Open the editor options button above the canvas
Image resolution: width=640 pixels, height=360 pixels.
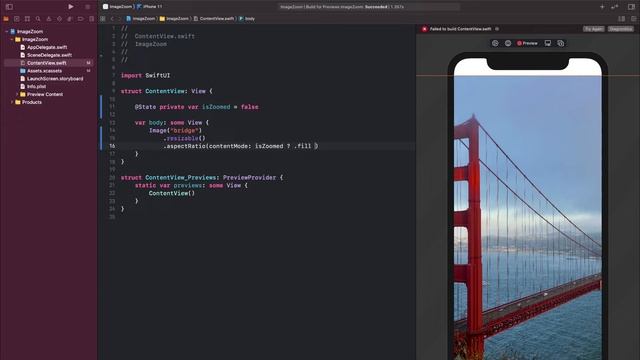(x=621, y=19)
